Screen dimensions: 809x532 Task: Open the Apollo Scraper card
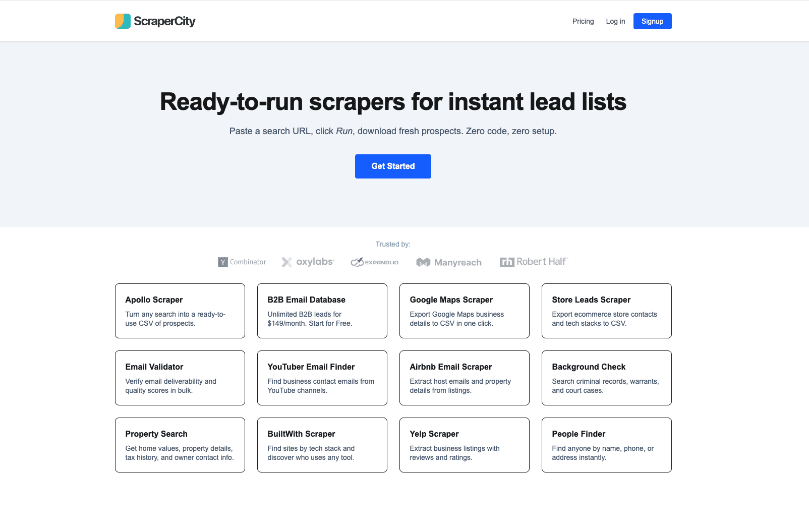(x=180, y=311)
